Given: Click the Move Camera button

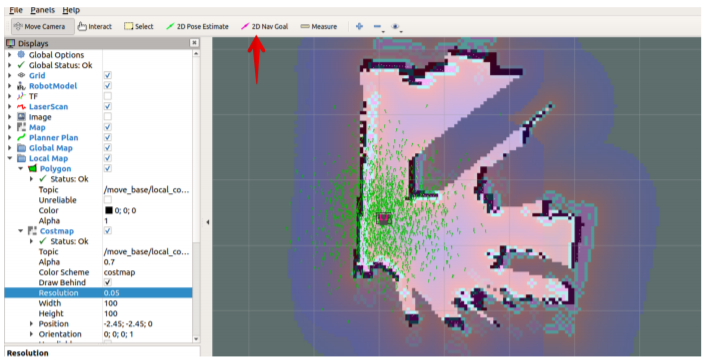Looking at the screenshot, I should [39, 27].
